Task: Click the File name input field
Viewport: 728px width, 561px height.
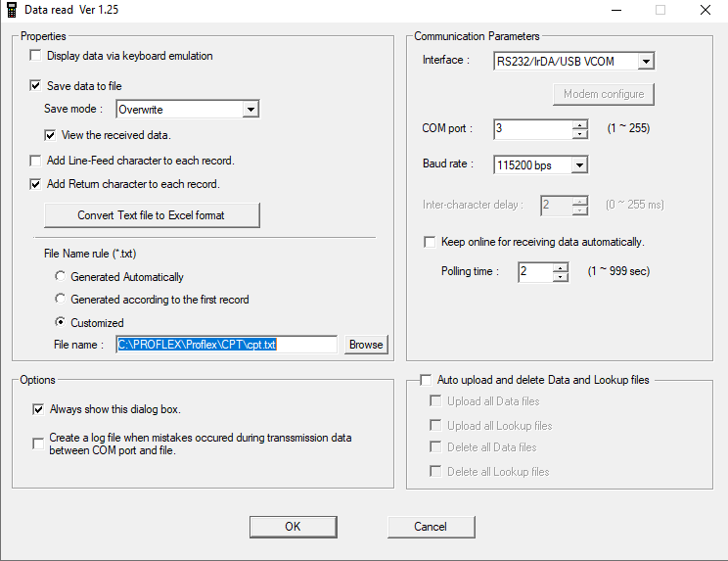Action: (226, 345)
